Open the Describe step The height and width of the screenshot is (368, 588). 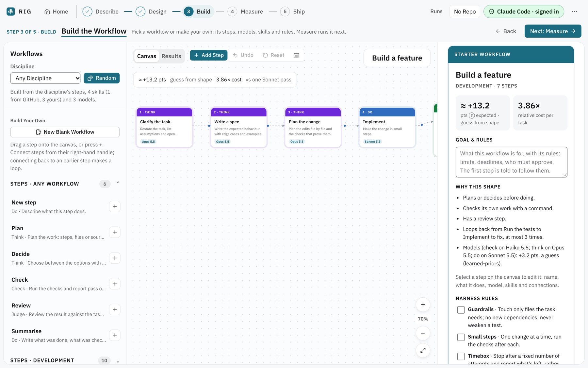click(x=101, y=11)
